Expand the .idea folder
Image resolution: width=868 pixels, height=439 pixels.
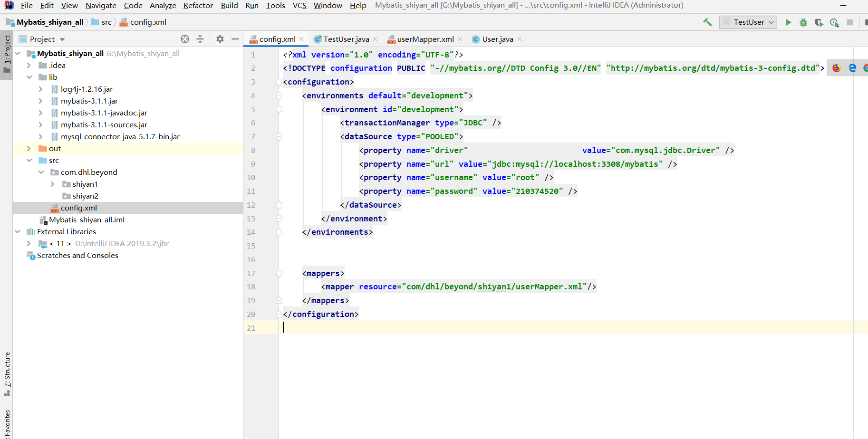29,65
